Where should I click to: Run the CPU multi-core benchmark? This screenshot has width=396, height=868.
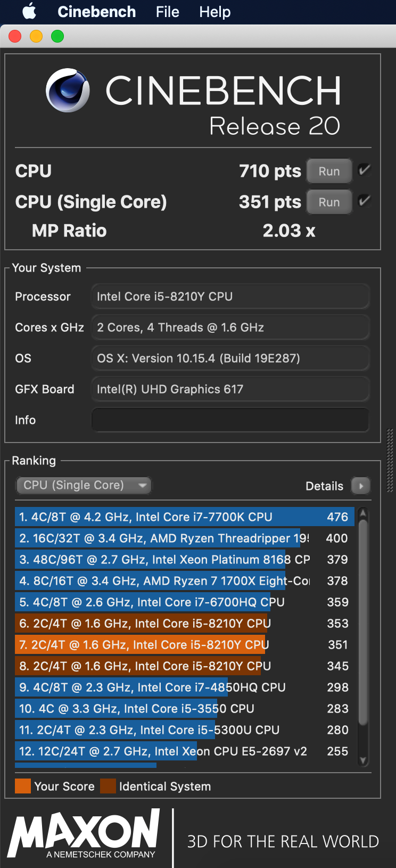pos(329,171)
